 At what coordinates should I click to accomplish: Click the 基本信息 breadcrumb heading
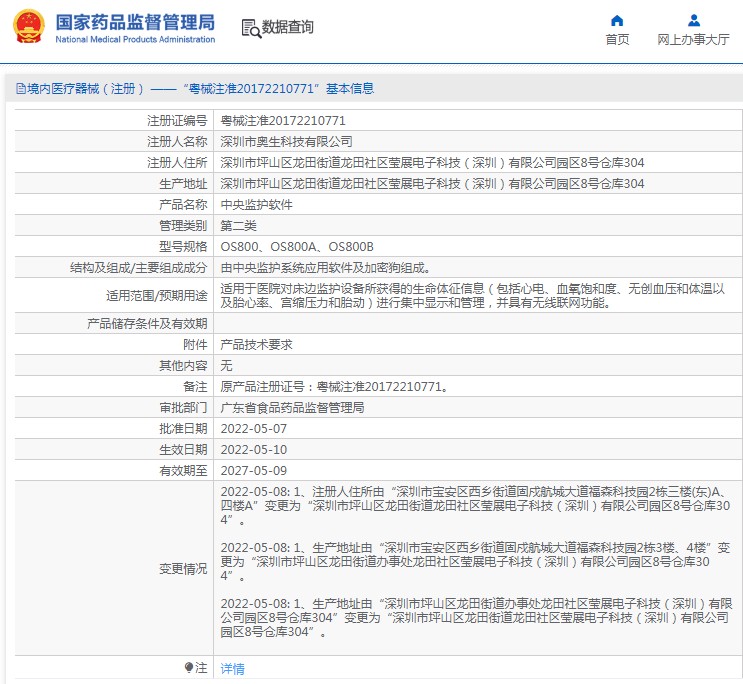[x=350, y=89]
